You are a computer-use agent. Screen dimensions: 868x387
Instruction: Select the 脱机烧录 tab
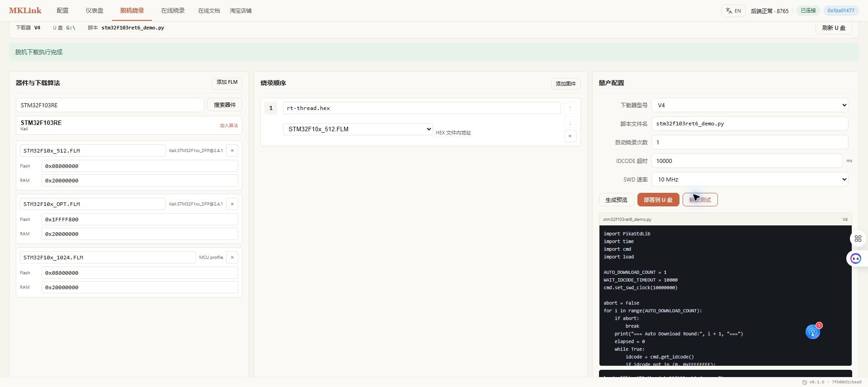point(132,10)
